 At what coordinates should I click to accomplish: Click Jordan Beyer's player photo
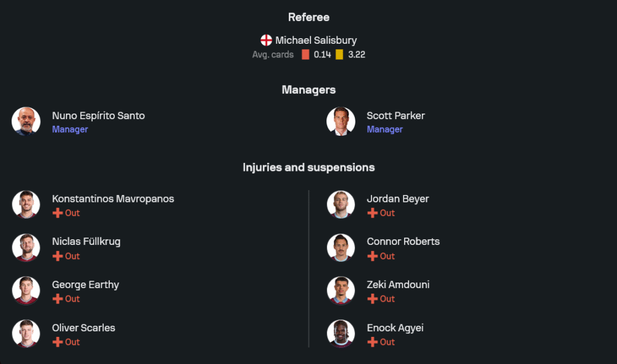pos(341,205)
